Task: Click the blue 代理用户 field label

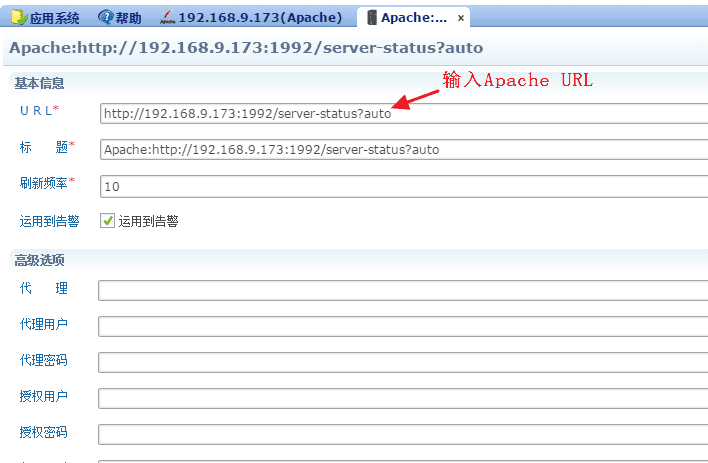Action: [x=43, y=324]
